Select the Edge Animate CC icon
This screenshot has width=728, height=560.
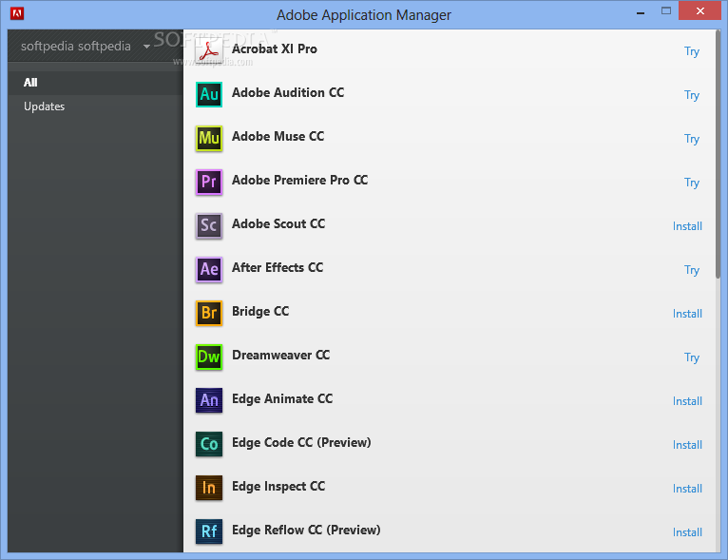209,400
